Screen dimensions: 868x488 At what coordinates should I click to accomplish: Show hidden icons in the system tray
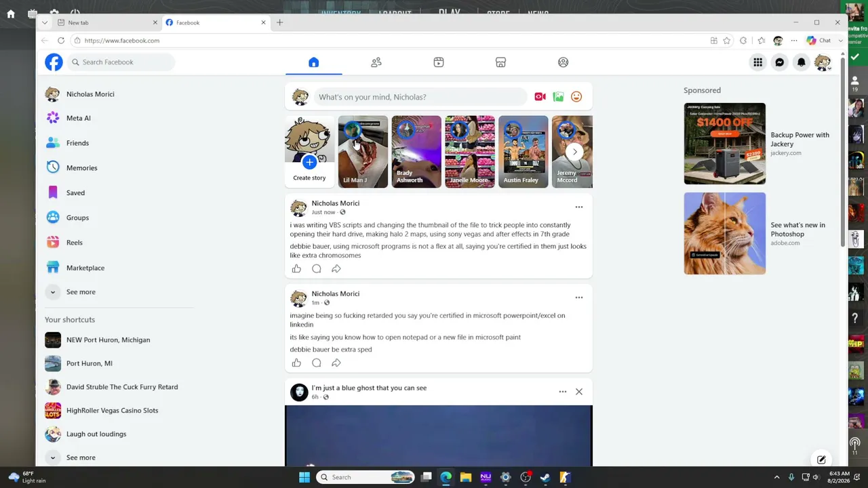[776, 477]
